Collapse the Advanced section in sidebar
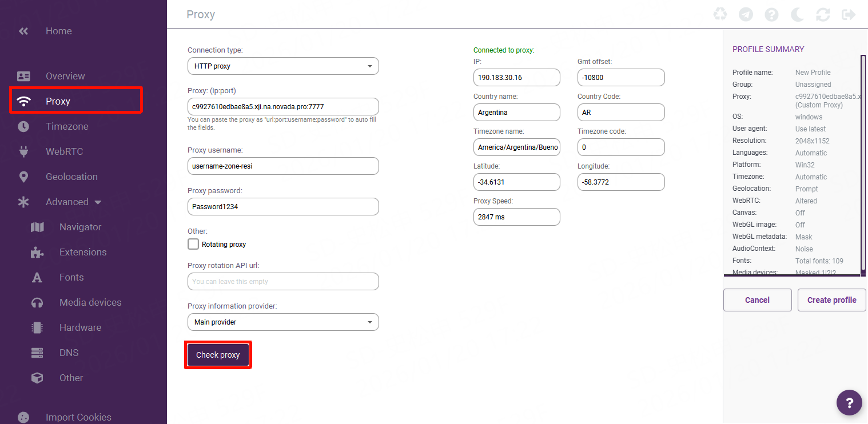This screenshot has width=868, height=424. coord(73,202)
